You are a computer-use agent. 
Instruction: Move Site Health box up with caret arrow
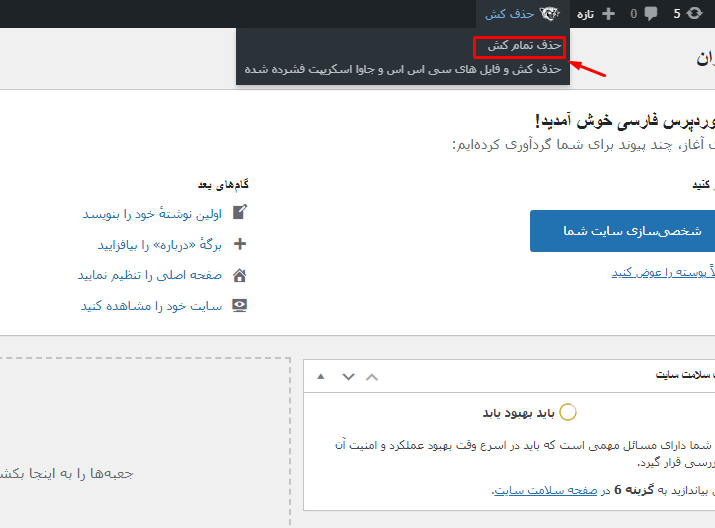372,377
